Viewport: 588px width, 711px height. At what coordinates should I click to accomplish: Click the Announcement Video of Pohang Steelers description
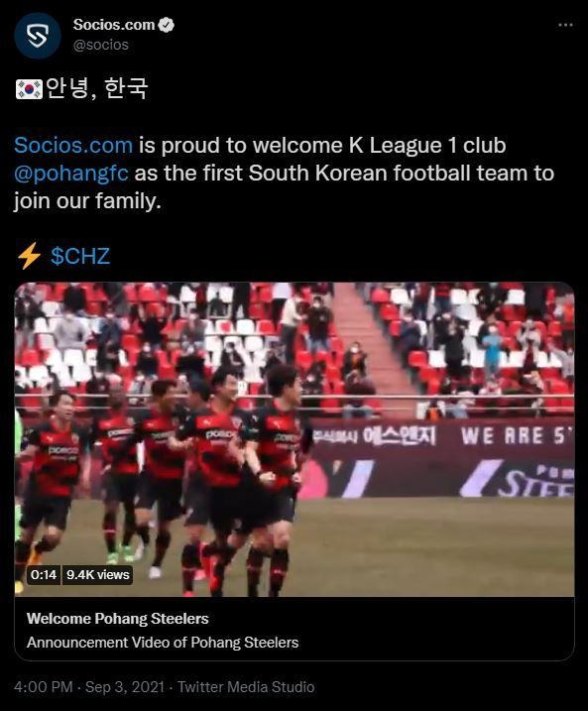pos(163,643)
